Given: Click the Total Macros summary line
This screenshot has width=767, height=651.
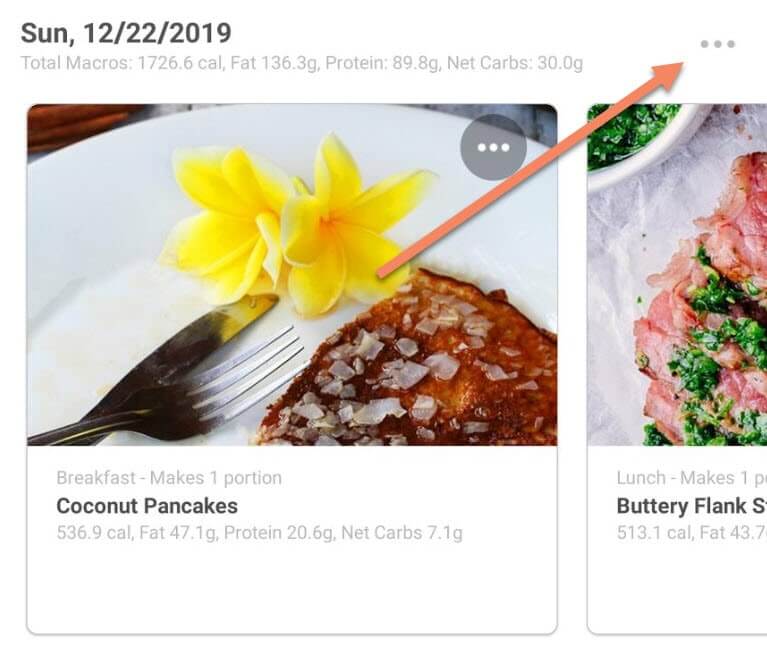Looking at the screenshot, I should pyautogui.click(x=302, y=63).
